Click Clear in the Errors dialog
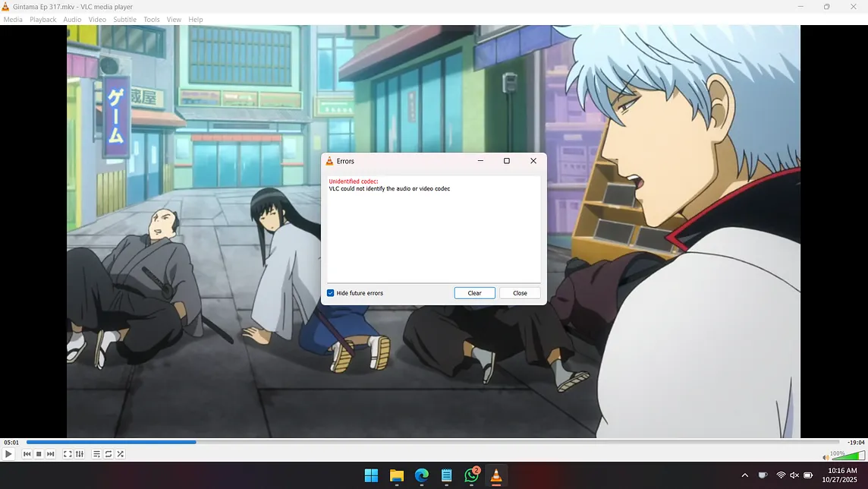 point(474,293)
